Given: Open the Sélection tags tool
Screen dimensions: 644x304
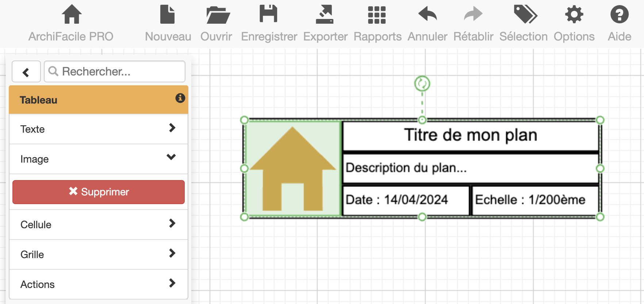Looking at the screenshot, I should click(525, 15).
